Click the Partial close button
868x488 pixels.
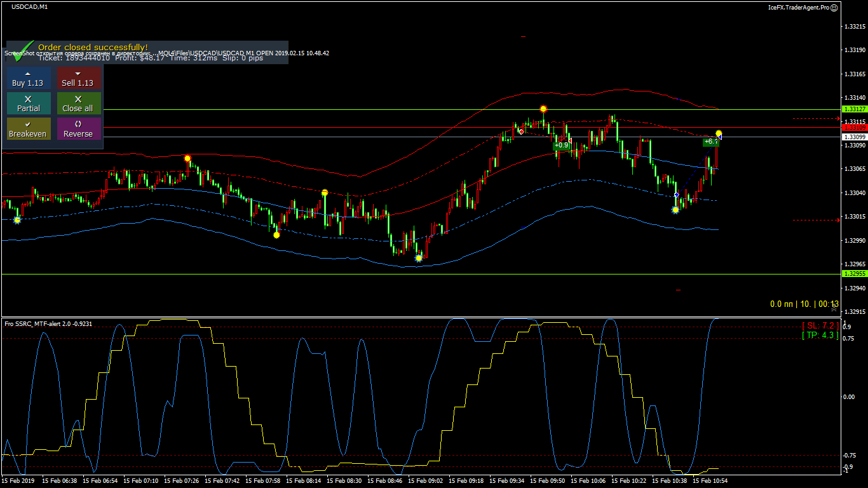(29, 104)
